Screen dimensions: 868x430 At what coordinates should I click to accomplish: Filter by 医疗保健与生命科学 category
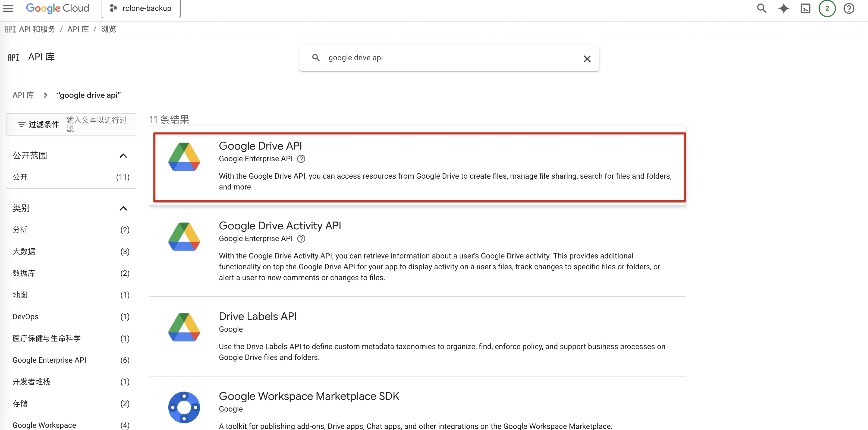pos(71,339)
